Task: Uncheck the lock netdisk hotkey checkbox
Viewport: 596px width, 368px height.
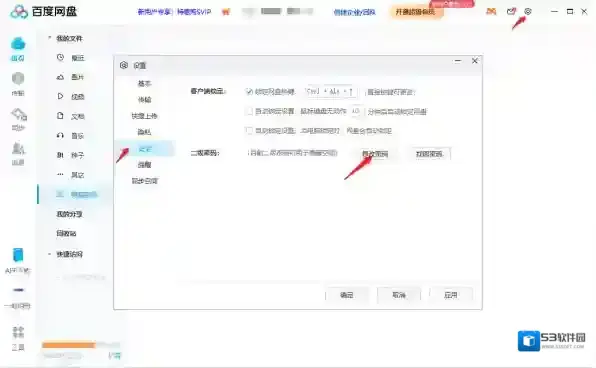Action: click(x=249, y=92)
